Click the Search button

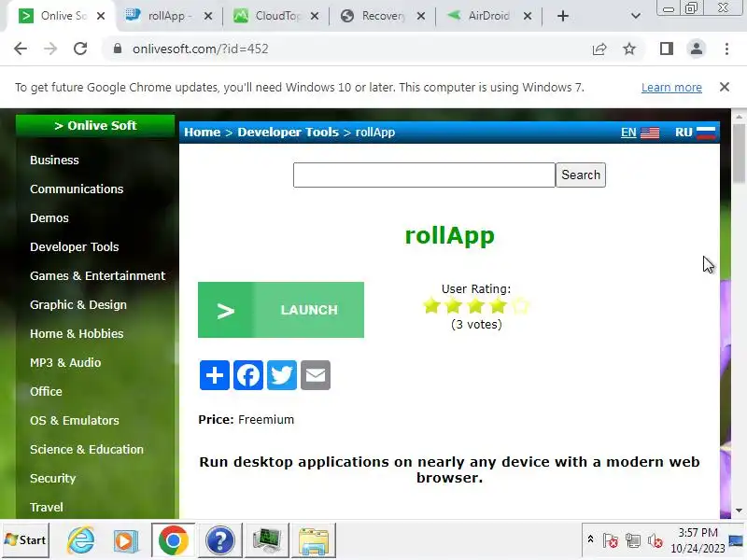click(581, 175)
